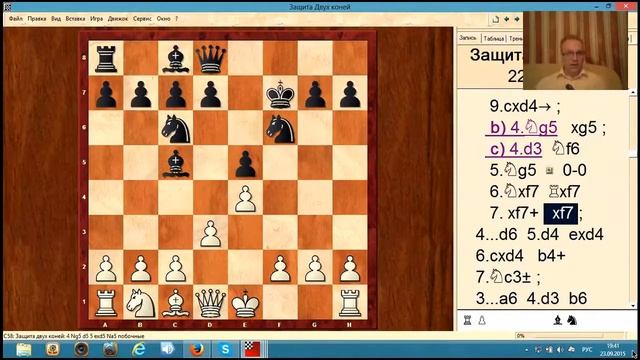
Task: Click the opening name in status bar
Action: coord(74,336)
